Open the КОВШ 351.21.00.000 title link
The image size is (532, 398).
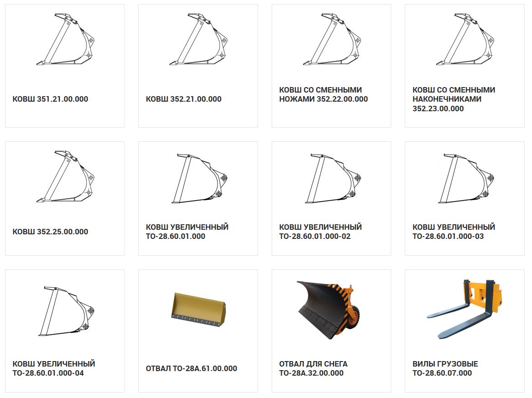[x=50, y=99]
